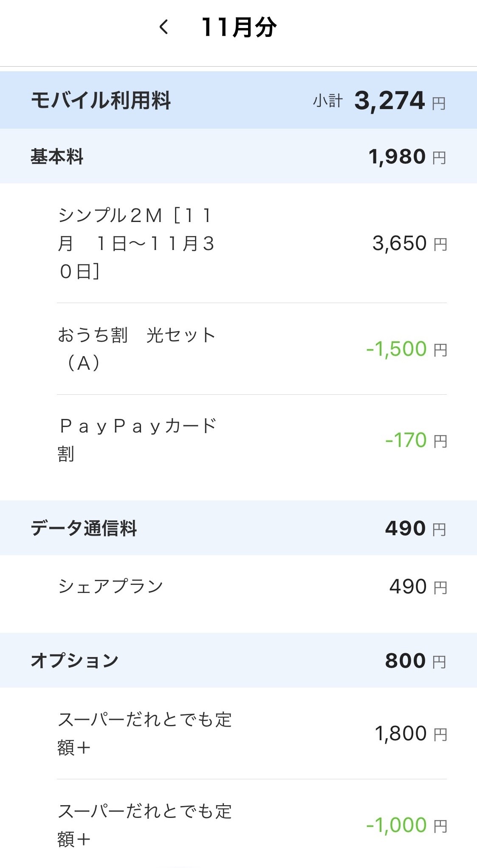The width and height of the screenshot is (477, 868).
Task: Select the オプション category header
Action: point(74,660)
